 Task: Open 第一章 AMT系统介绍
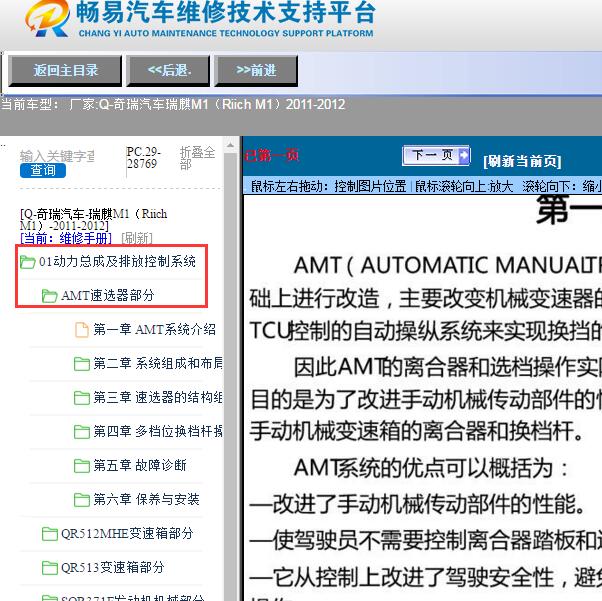tap(154, 329)
